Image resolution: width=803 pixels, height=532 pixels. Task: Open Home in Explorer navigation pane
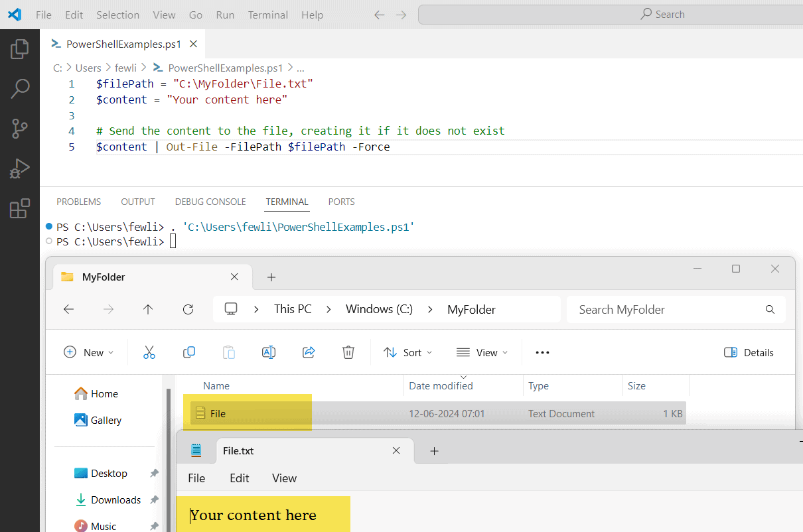click(96, 393)
